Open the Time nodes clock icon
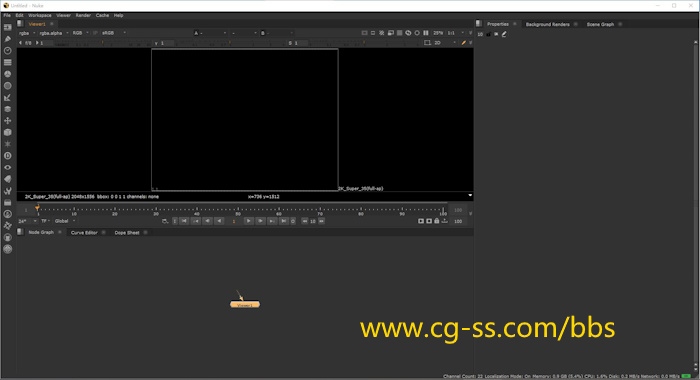700x380 pixels. click(8, 50)
